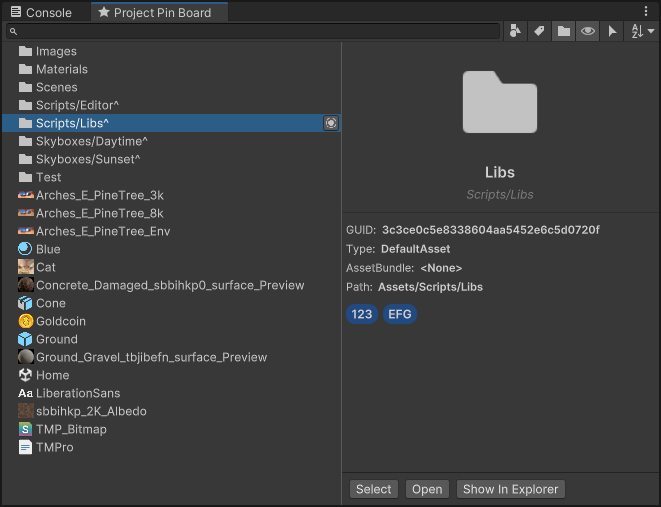Switch to the Console tab
This screenshot has height=507, width=661.
[x=41, y=12]
